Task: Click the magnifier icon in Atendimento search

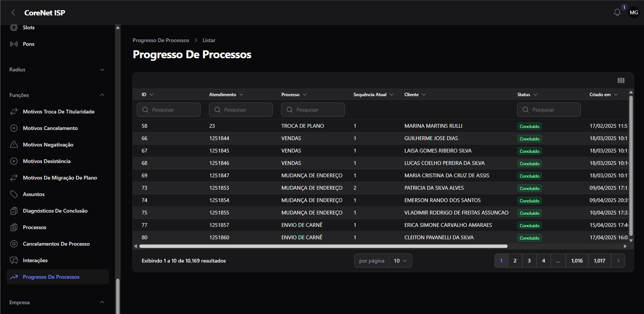Action: click(218, 110)
